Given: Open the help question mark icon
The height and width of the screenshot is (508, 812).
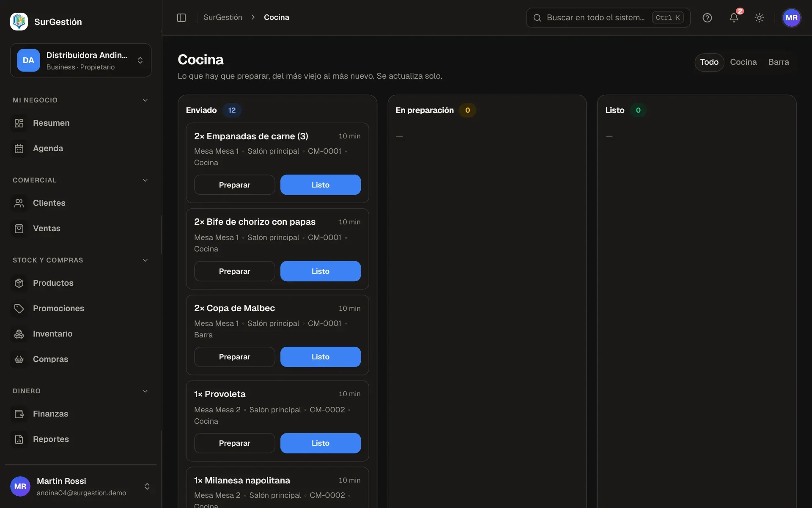Looking at the screenshot, I should [707, 17].
